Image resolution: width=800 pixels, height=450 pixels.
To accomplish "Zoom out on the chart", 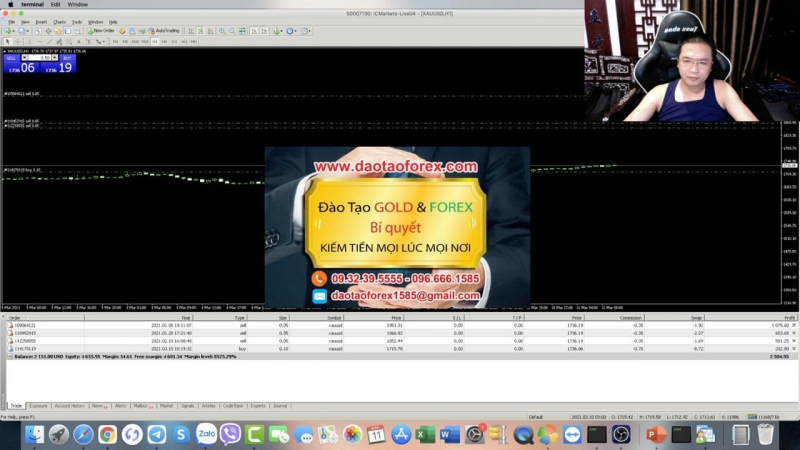I will click(x=231, y=31).
